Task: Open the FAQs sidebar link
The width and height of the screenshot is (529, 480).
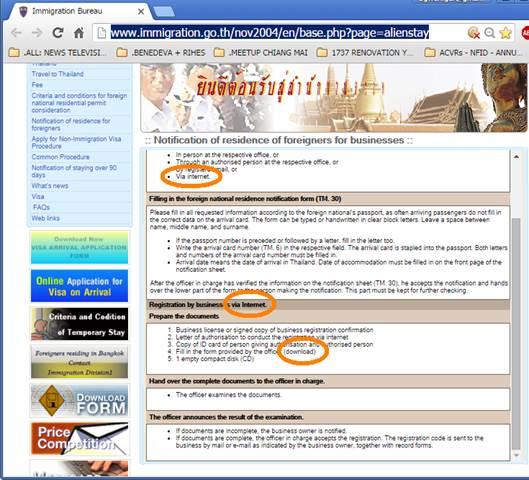Action: click(x=41, y=207)
